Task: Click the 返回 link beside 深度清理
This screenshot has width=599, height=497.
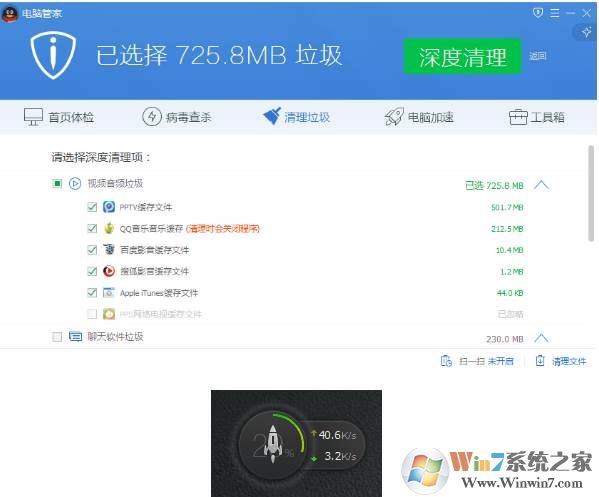Action: (537, 57)
